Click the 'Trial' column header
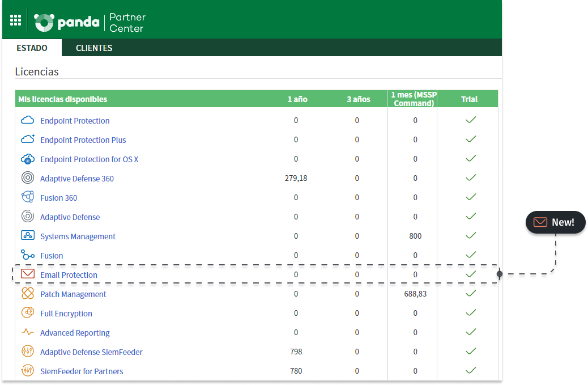 pos(469,99)
